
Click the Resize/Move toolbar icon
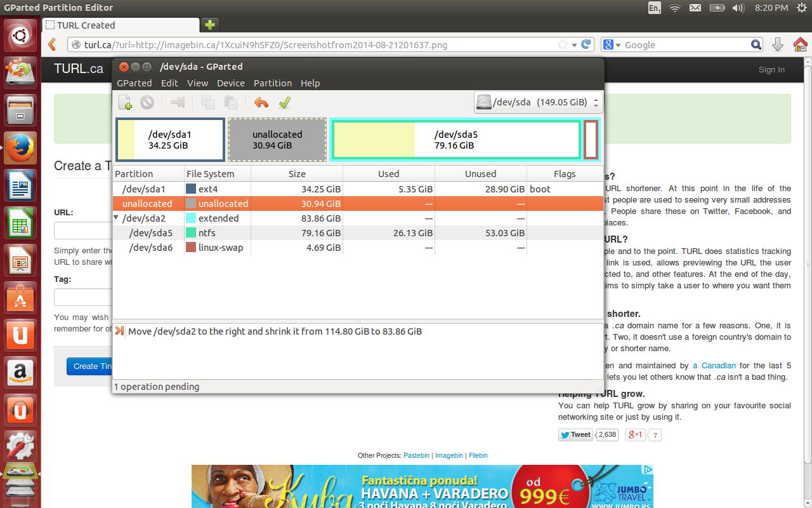(178, 102)
